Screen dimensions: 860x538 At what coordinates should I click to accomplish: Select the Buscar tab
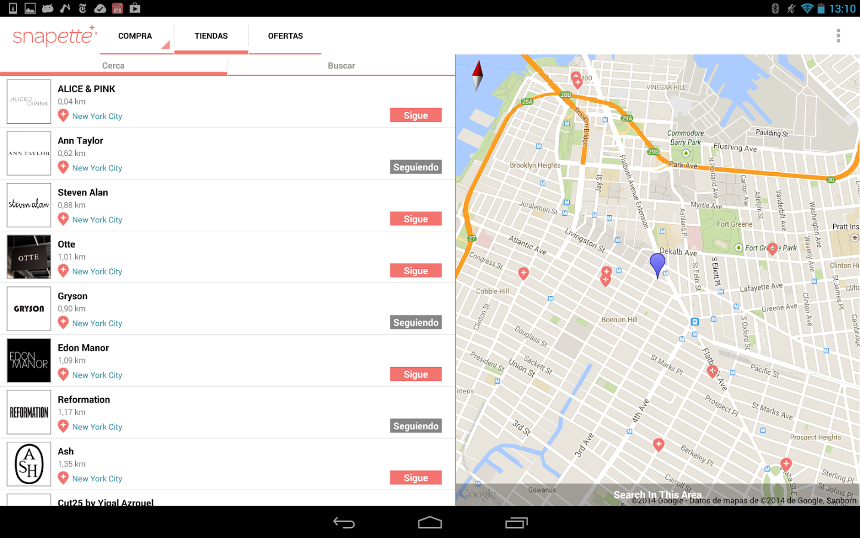pyautogui.click(x=341, y=66)
